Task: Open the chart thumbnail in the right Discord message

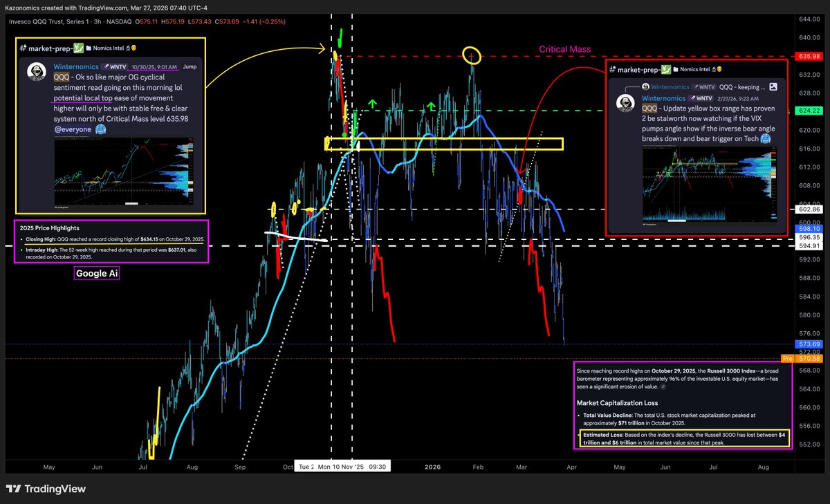Action: click(x=710, y=185)
